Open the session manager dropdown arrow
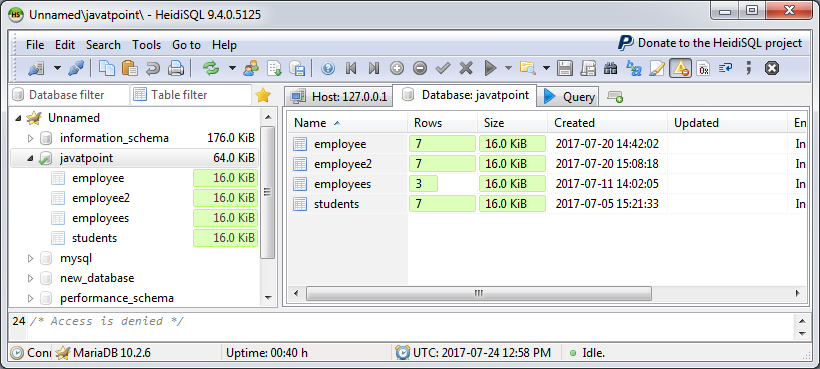The width and height of the screenshot is (820, 369). coord(57,68)
